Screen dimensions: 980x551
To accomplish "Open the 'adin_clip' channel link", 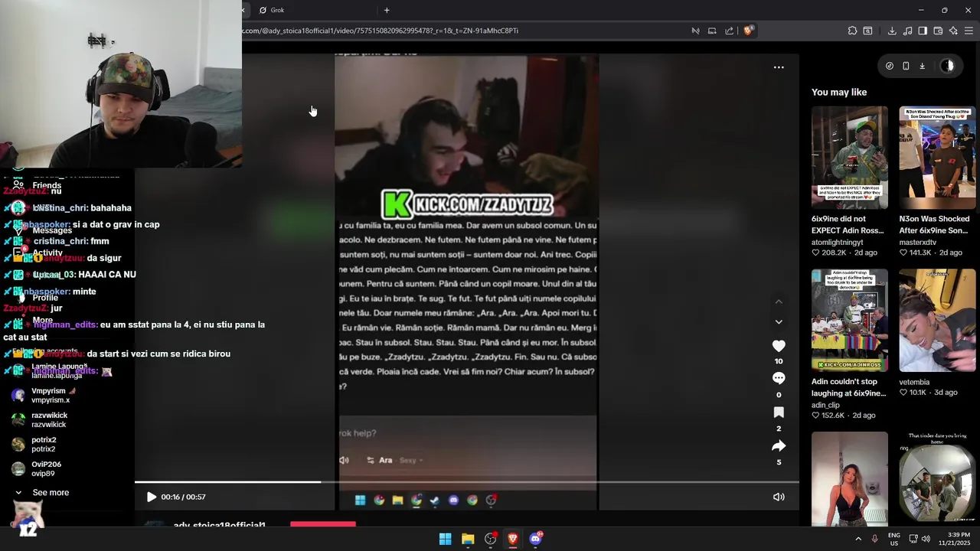I will pos(825,405).
